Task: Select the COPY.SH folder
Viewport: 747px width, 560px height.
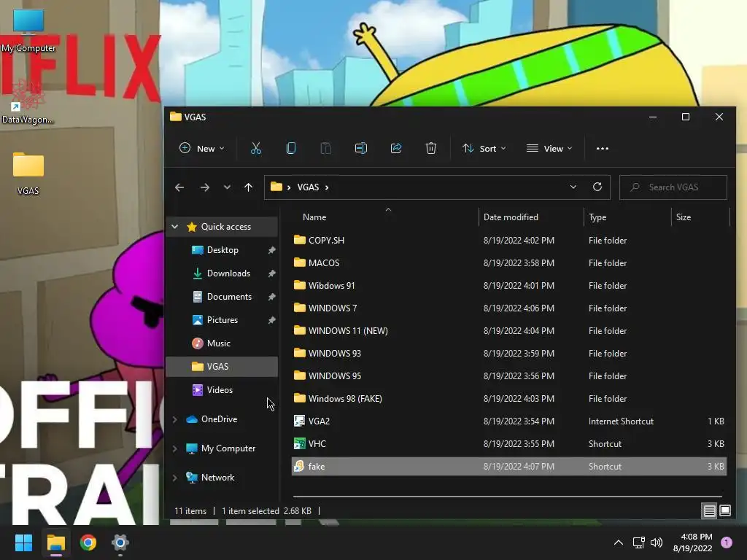Action: pos(508,241)
